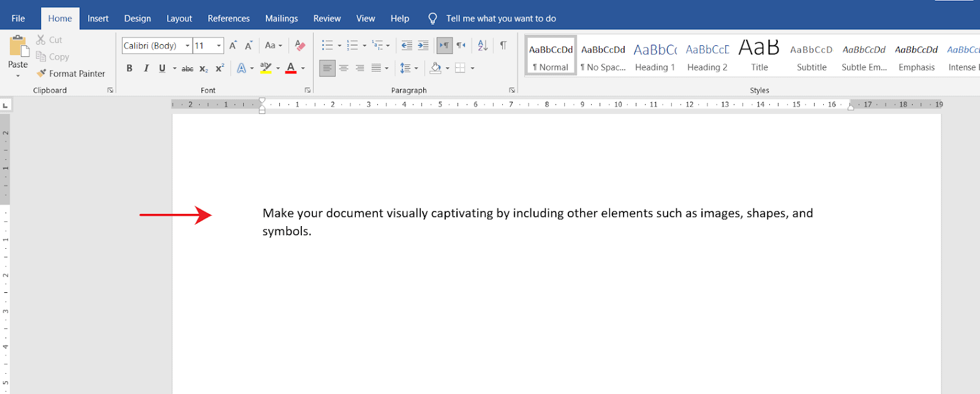Switch to the References tab
Image resolution: width=980 pixels, height=394 pixels.
(x=228, y=18)
